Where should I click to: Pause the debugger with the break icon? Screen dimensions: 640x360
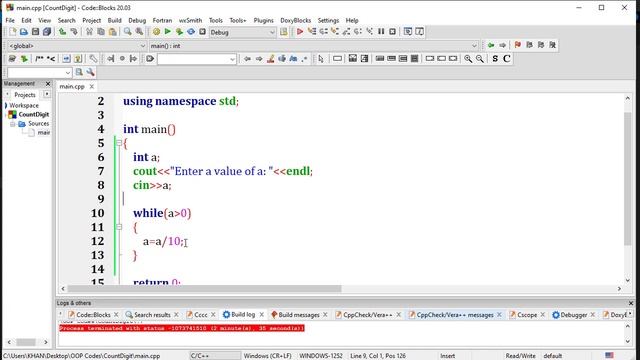(381, 32)
